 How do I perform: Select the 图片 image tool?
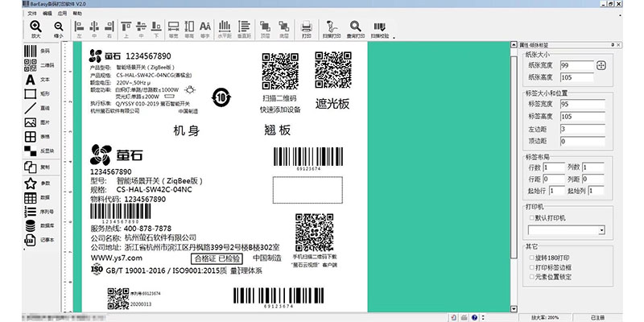[37, 122]
